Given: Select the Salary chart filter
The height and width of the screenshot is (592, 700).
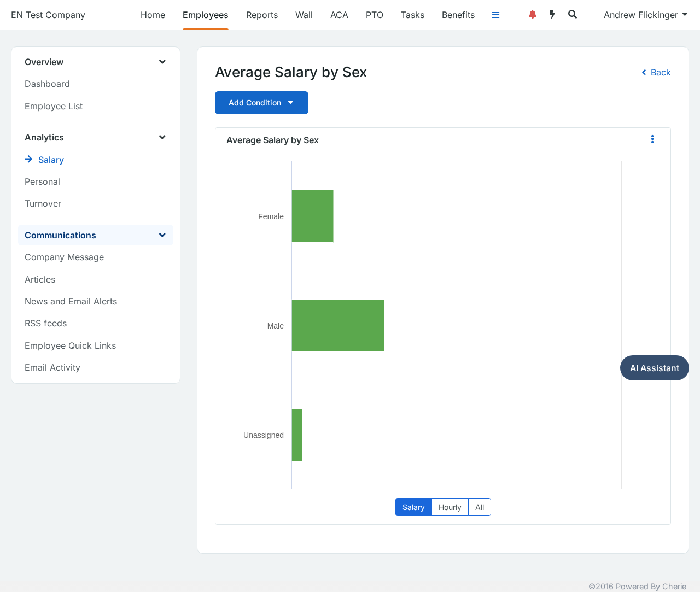Looking at the screenshot, I should (413, 507).
